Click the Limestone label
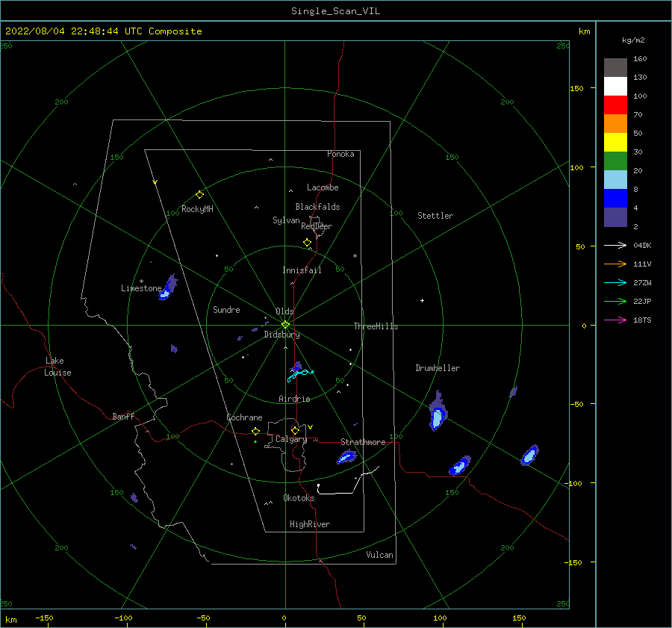Screen dimensions: 672x628 pyautogui.click(x=141, y=288)
